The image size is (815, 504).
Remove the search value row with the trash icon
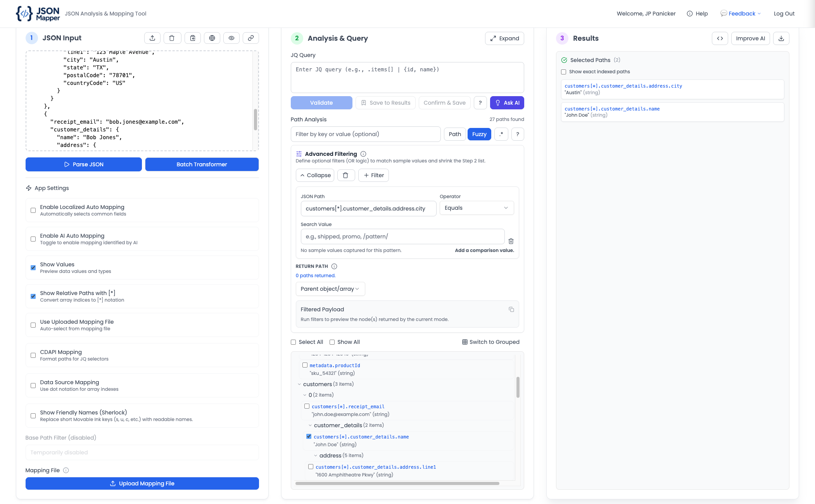pos(511,241)
